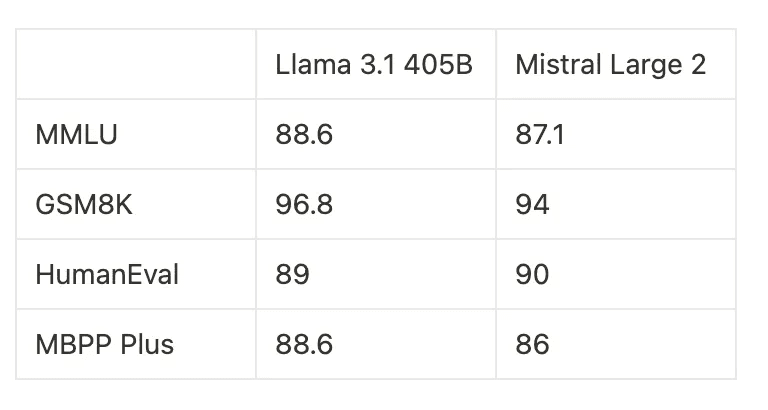Click the word Llama in header
The image size is (768, 410).
(x=313, y=65)
